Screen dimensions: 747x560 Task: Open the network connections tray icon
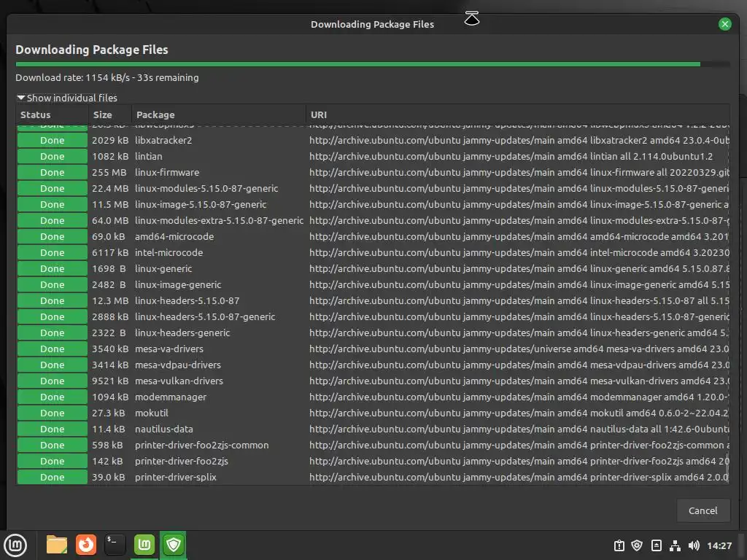point(675,545)
